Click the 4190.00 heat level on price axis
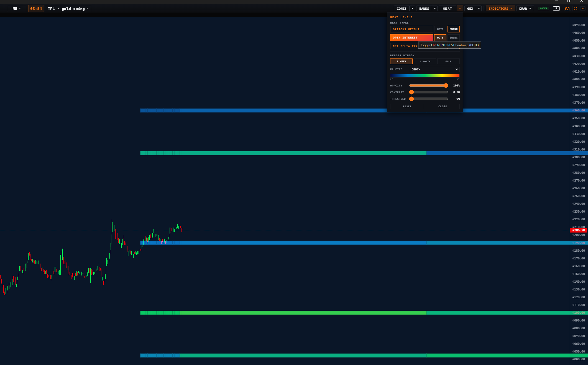588x365 pixels. point(579,243)
